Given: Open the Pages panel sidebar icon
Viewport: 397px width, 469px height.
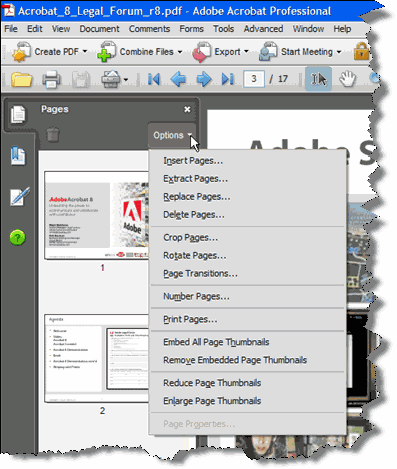Looking at the screenshot, I should coord(18,115).
